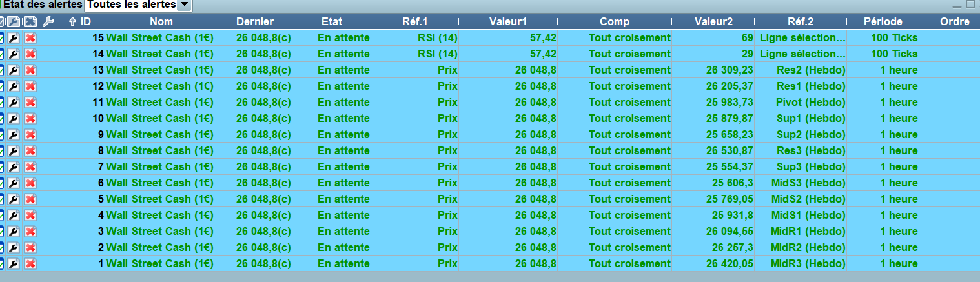Sort by the Période column header
980x282 pixels.
click(x=883, y=22)
